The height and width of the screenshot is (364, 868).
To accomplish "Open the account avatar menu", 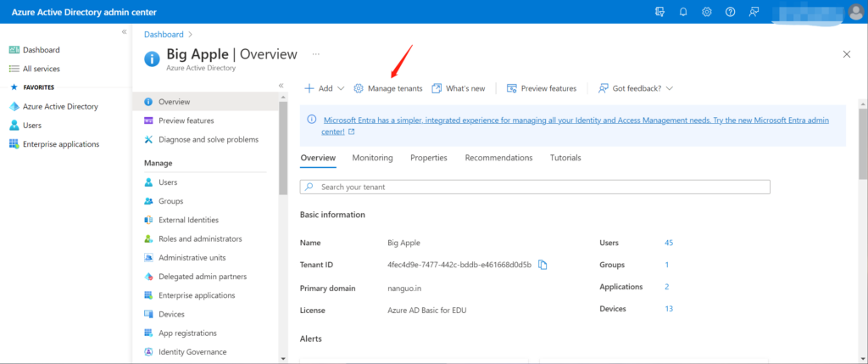I will [856, 12].
